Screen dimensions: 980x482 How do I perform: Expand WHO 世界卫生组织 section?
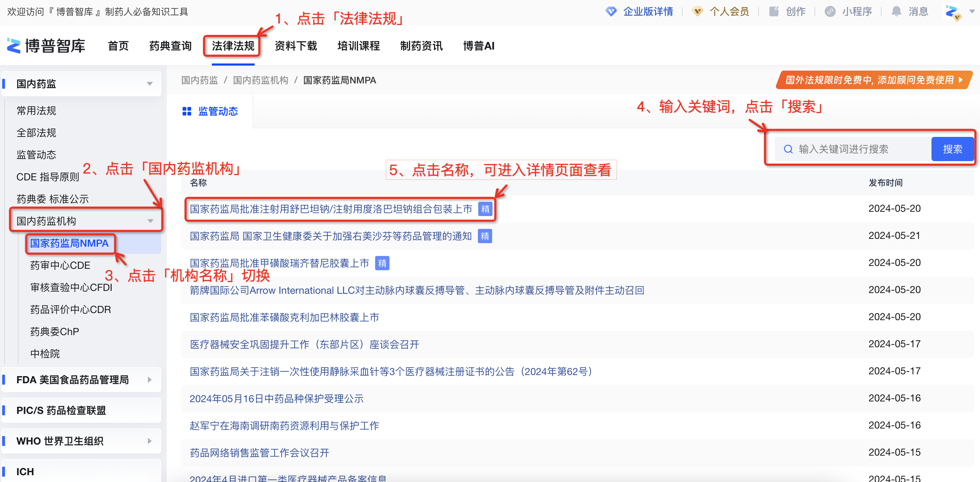point(149,441)
